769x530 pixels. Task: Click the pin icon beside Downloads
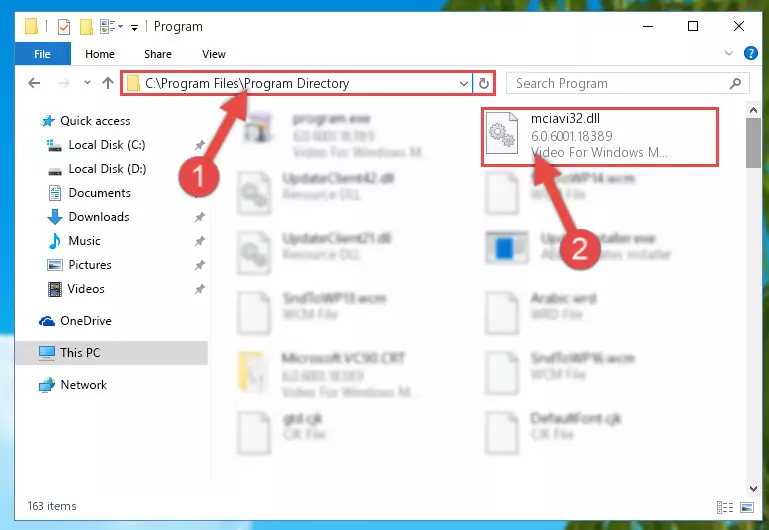coord(199,217)
